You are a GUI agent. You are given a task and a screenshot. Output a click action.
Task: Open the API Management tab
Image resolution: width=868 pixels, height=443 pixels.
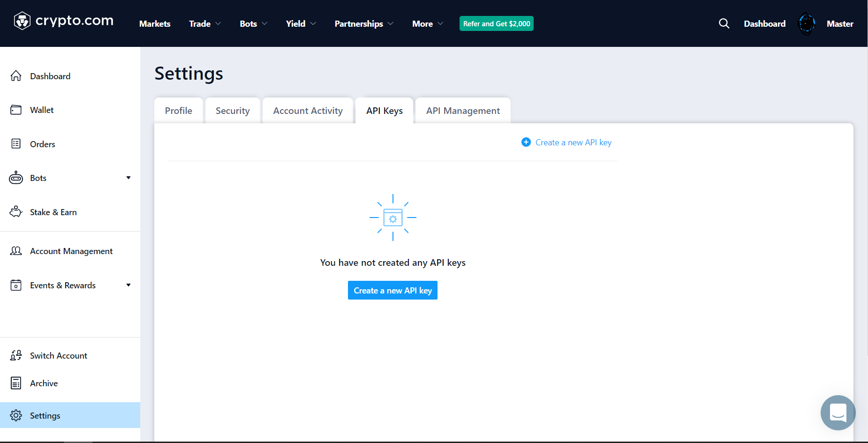[463, 111]
